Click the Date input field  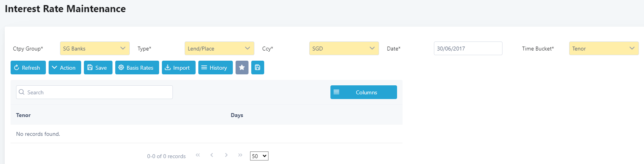[468, 49]
